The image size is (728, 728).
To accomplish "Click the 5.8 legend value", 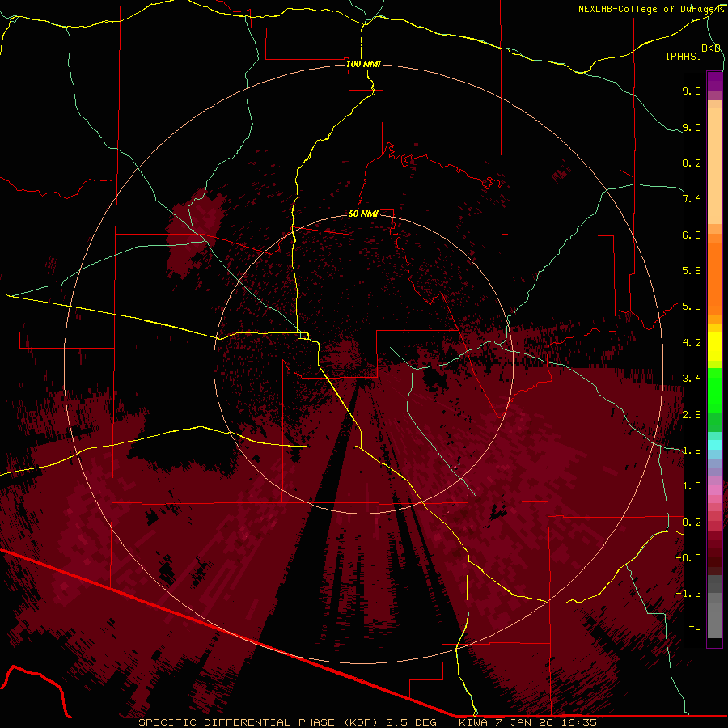I will (x=692, y=271).
